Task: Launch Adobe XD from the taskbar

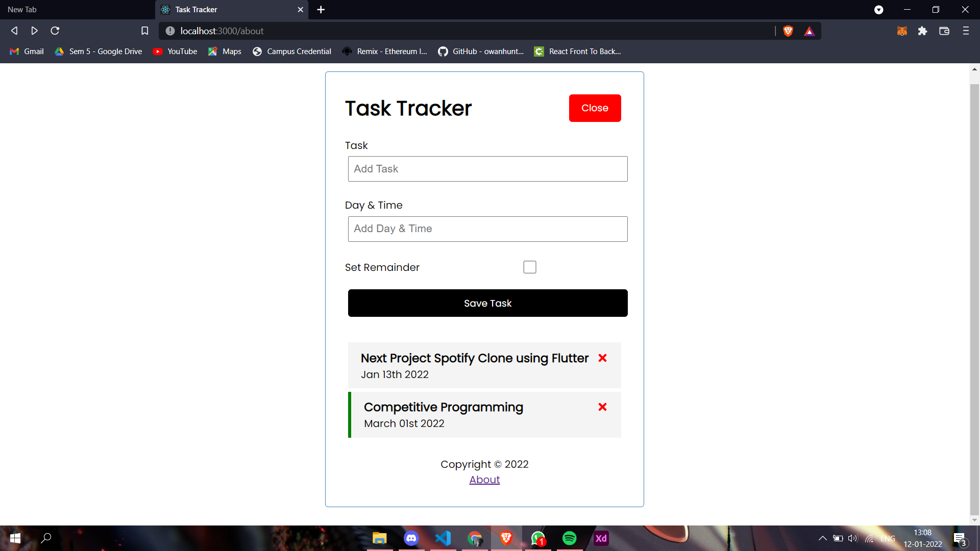Action: coord(601,538)
